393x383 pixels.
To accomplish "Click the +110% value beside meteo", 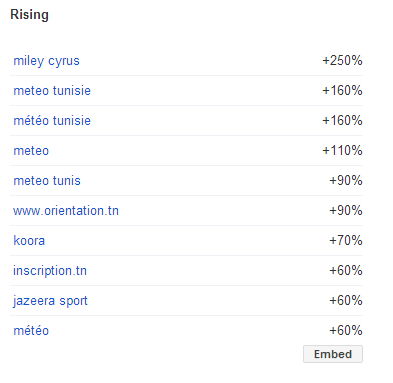I will tap(342, 151).
